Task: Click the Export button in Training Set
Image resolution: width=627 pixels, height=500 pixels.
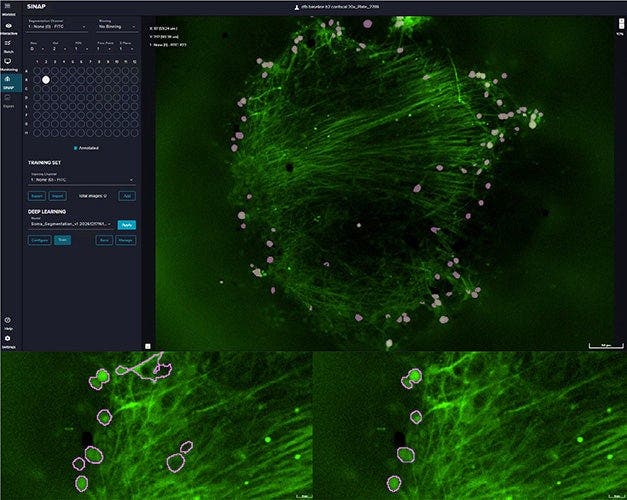Action: tap(36, 196)
